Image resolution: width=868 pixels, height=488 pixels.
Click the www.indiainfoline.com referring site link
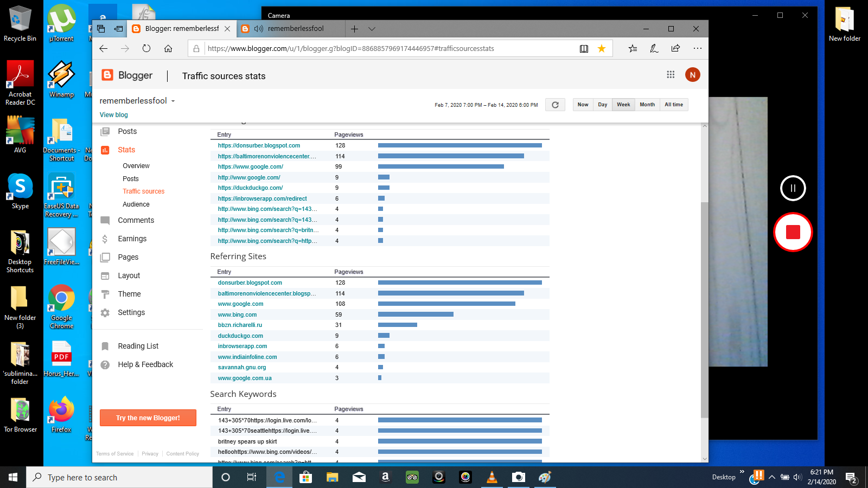click(247, 357)
